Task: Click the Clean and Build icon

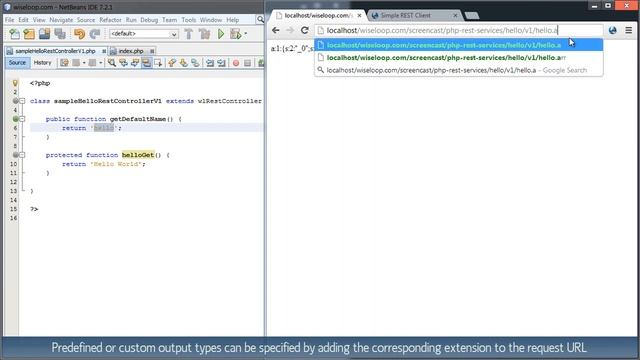Action: (204, 34)
